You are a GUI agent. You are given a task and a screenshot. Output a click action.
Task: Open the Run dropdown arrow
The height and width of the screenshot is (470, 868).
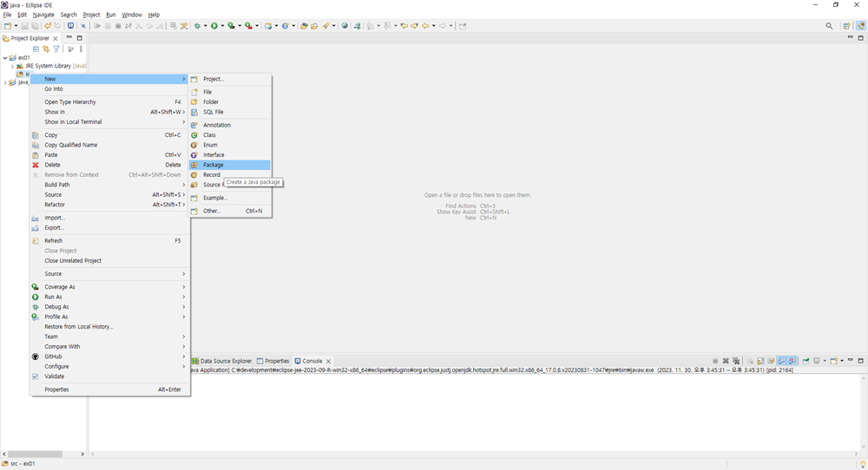(222, 26)
